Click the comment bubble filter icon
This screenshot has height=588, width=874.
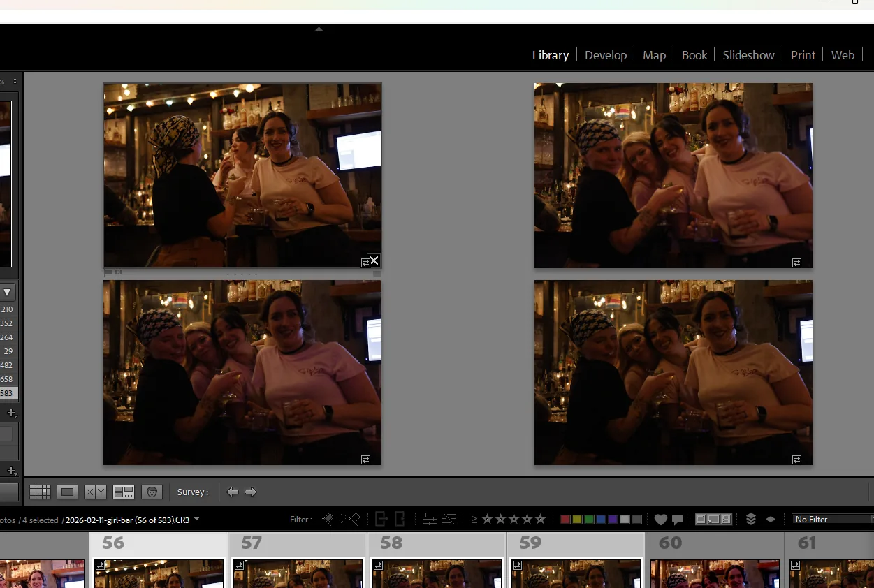click(676, 519)
